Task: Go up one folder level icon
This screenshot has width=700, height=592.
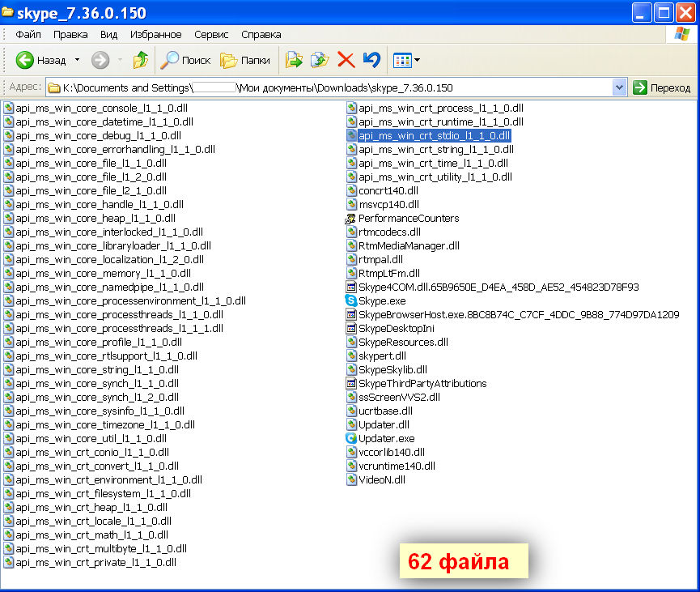Action: [141, 60]
